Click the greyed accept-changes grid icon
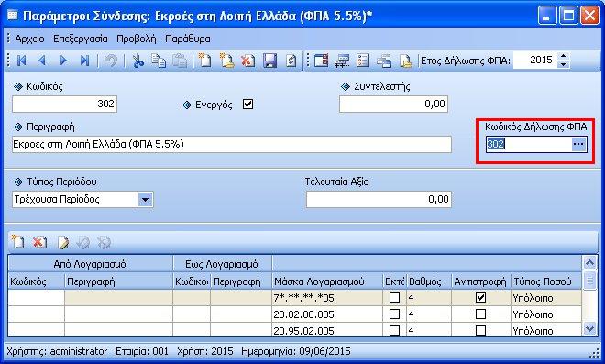605x364 pixels. tap(83, 242)
